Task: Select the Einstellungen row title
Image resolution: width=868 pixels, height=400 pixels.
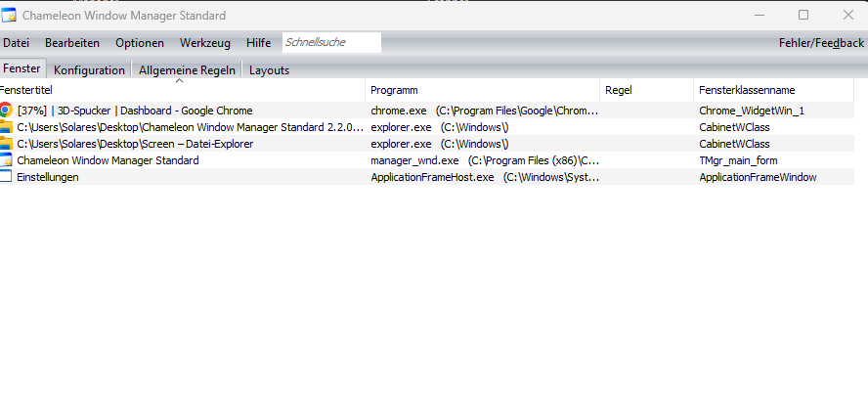Action: click(x=48, y=177)
